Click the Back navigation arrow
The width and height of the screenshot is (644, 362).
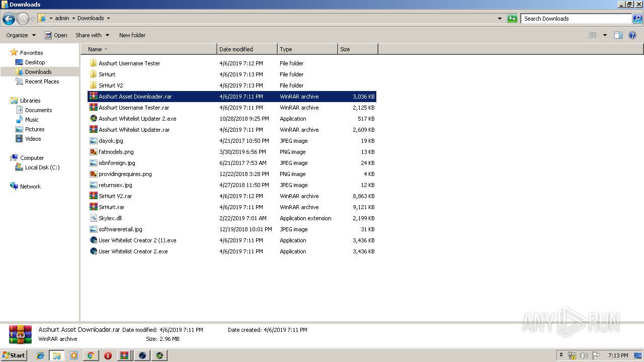tap(9, 19)
